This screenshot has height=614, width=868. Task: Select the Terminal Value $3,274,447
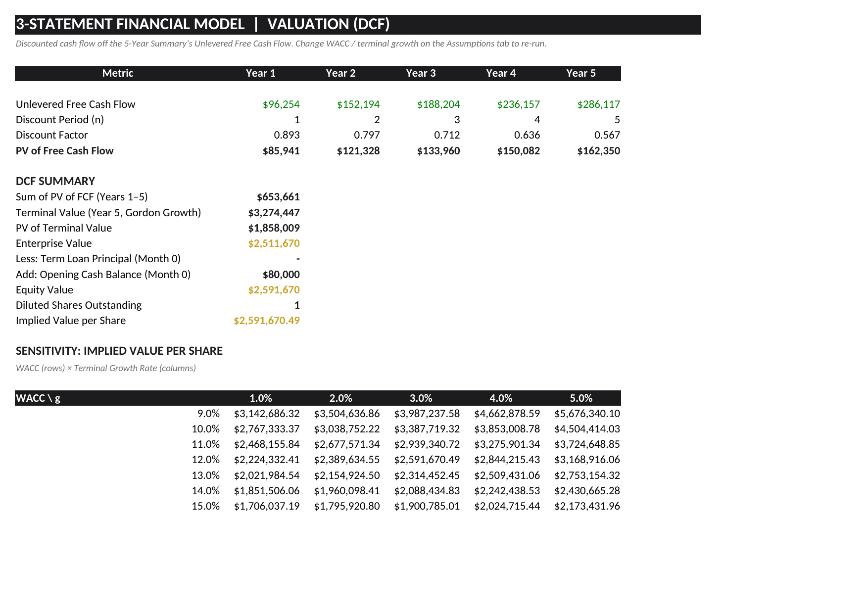tap(274, 213)
